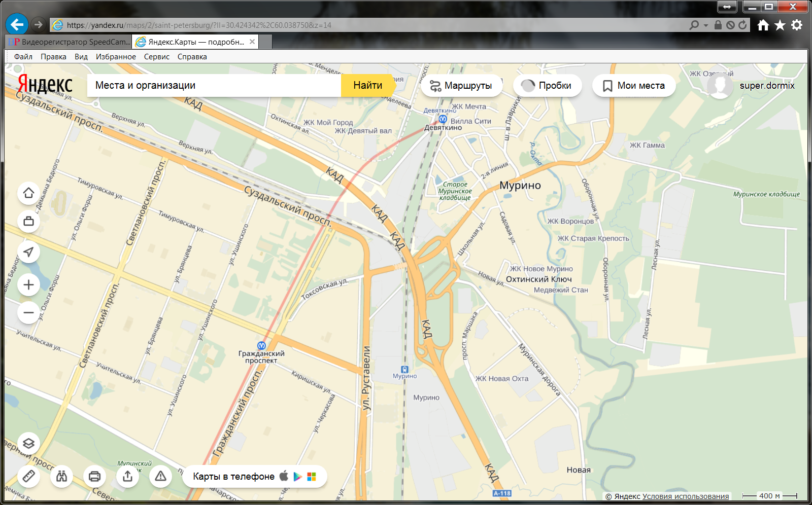Viewport: 812px width, 505px height.
Task: Zoom in the map with plus button
Action: point(28,285)
